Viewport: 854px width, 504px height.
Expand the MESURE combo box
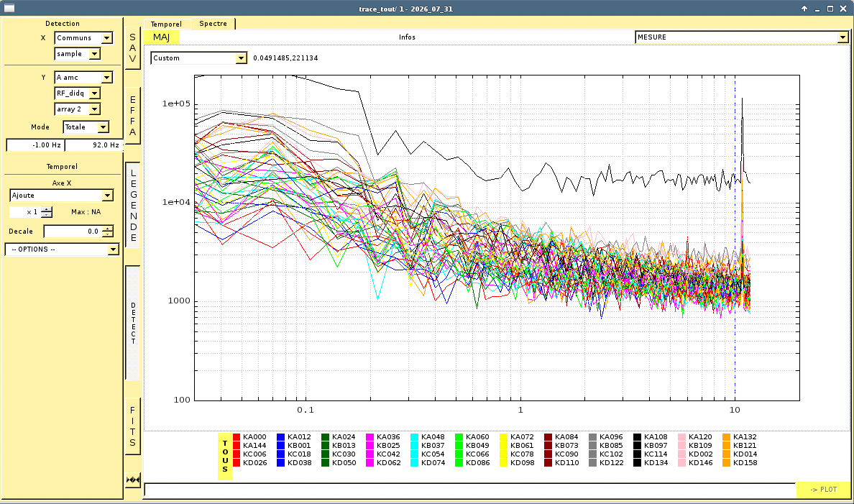pyautogui.click(x=742, y=37)
